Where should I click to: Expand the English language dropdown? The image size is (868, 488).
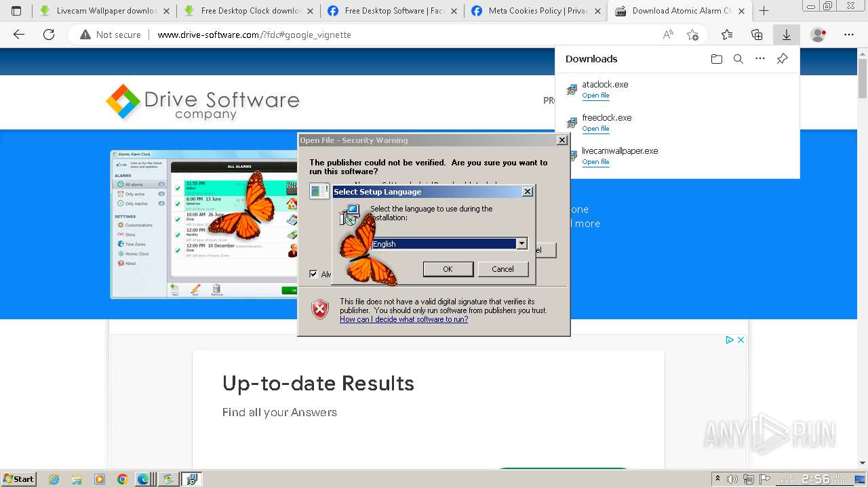[521, 243]
